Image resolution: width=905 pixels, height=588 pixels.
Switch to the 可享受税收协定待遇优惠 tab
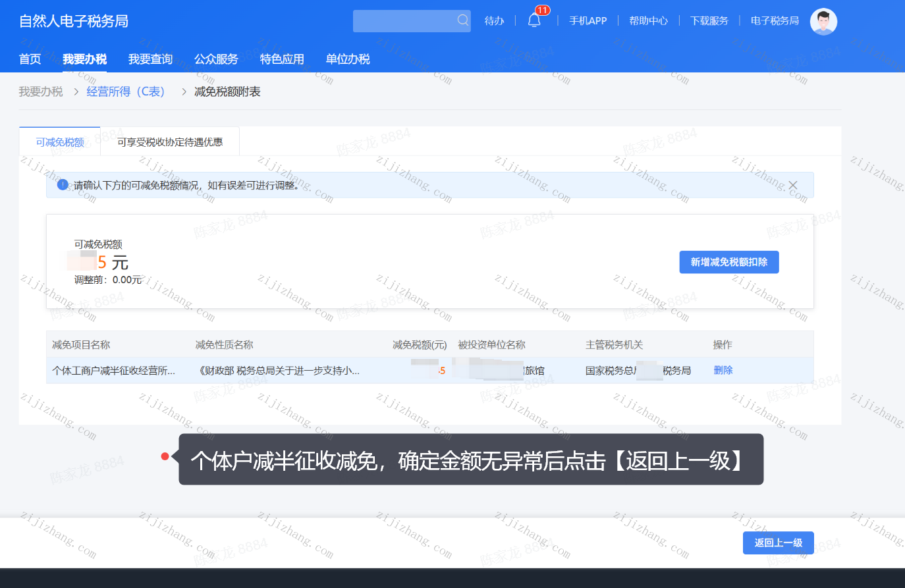(x=170, y=141)
